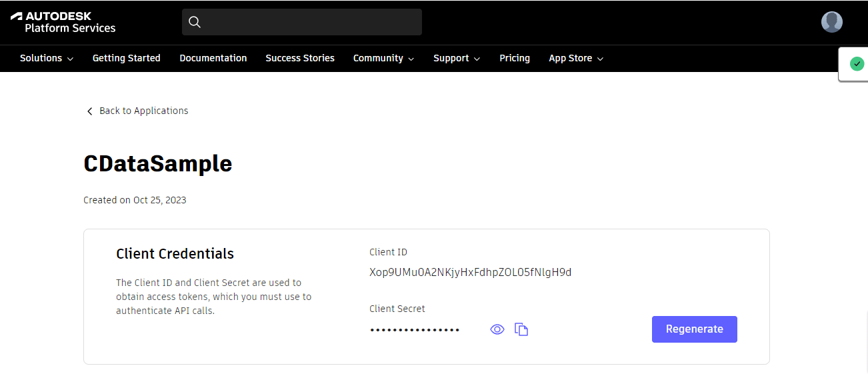Open the Documentation menu item
The image size is (868, 388).
click(213, 58)
